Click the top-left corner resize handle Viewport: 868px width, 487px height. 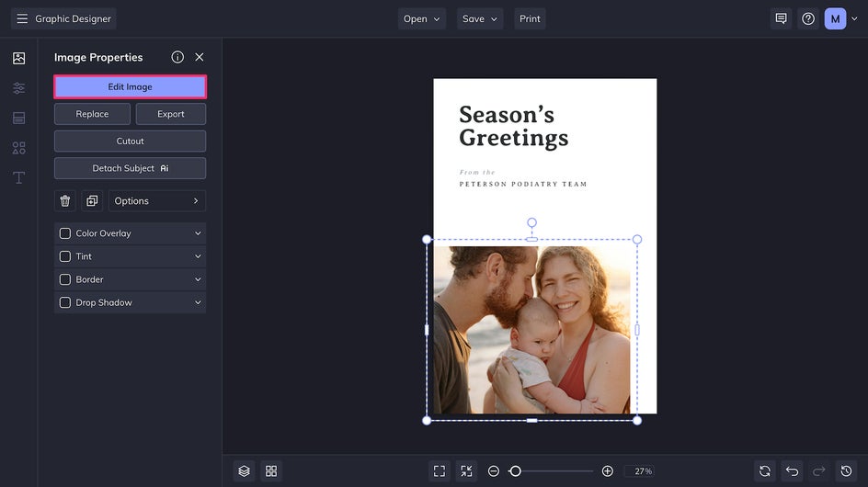427,239
